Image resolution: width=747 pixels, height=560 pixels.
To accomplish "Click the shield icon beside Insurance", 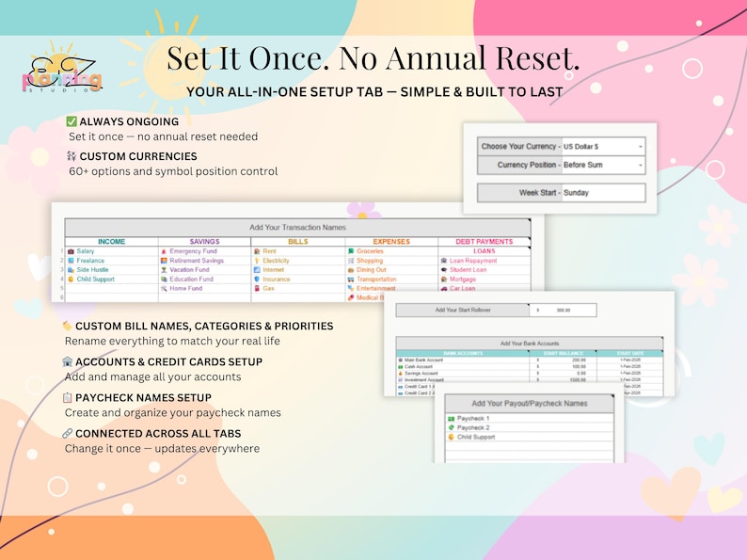I will [257, 280].
